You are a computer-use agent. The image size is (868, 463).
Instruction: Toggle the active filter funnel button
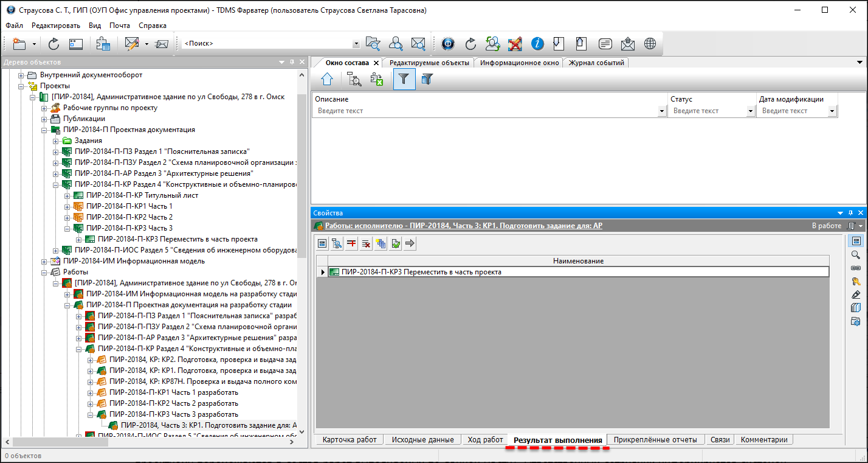click(x=404, y=78)
